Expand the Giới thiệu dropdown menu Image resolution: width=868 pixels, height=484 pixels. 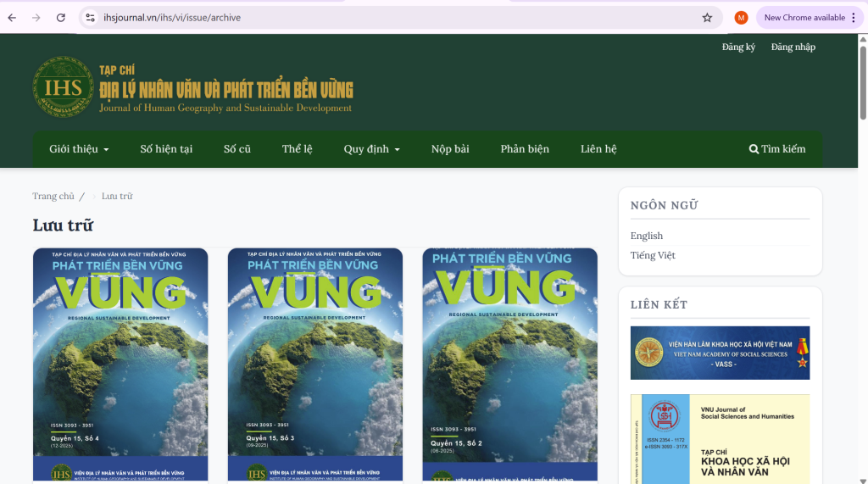pos(79,149)
